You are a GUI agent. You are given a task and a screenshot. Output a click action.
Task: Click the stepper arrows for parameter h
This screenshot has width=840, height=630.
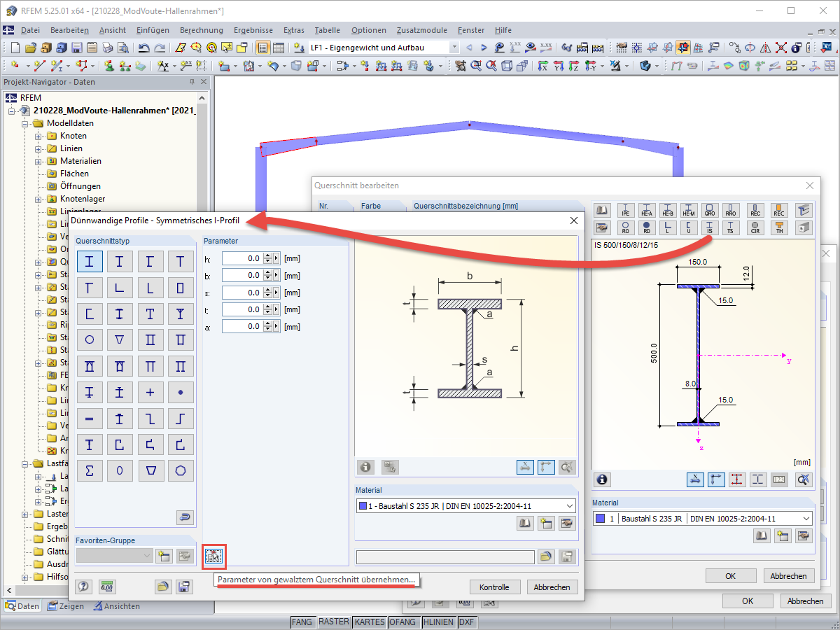(267, 258)
